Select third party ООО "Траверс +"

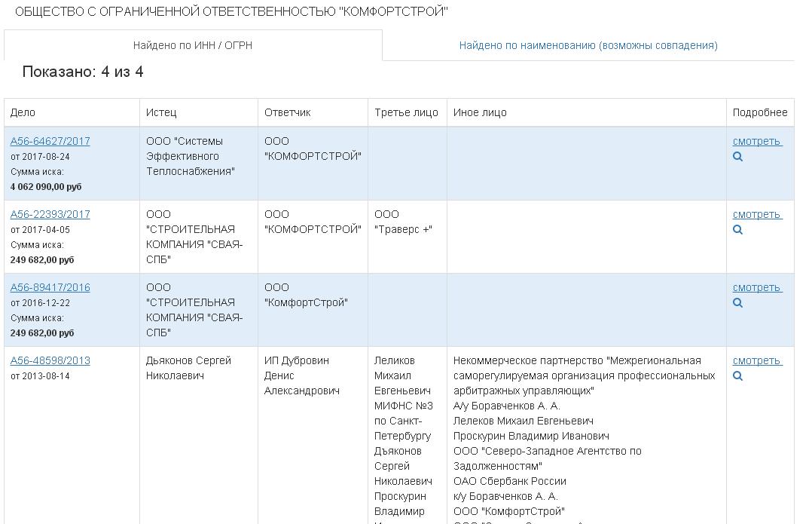click(x=403, y=222)
